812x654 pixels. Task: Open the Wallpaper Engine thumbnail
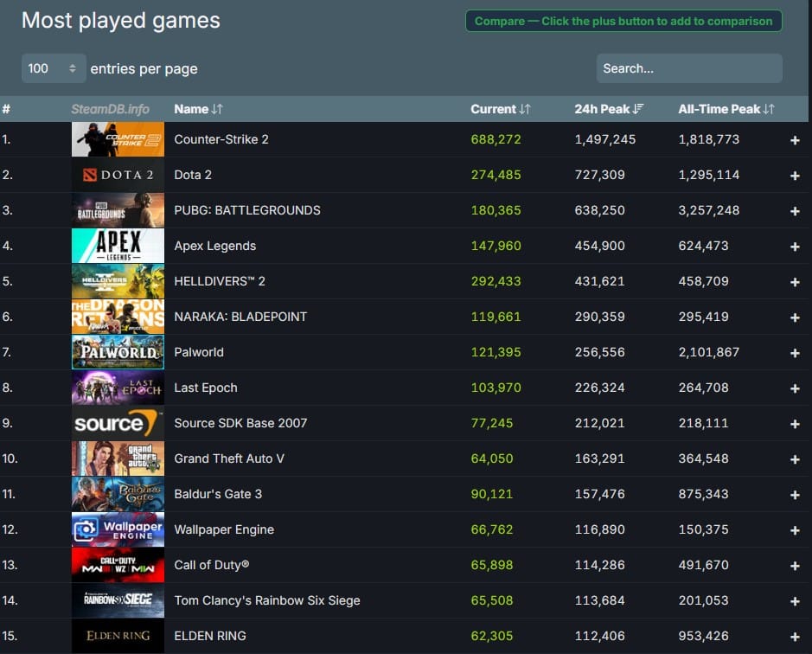(118, 529)
